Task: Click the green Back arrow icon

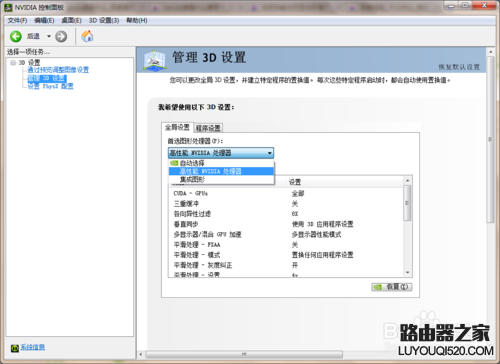Action: 16,36
